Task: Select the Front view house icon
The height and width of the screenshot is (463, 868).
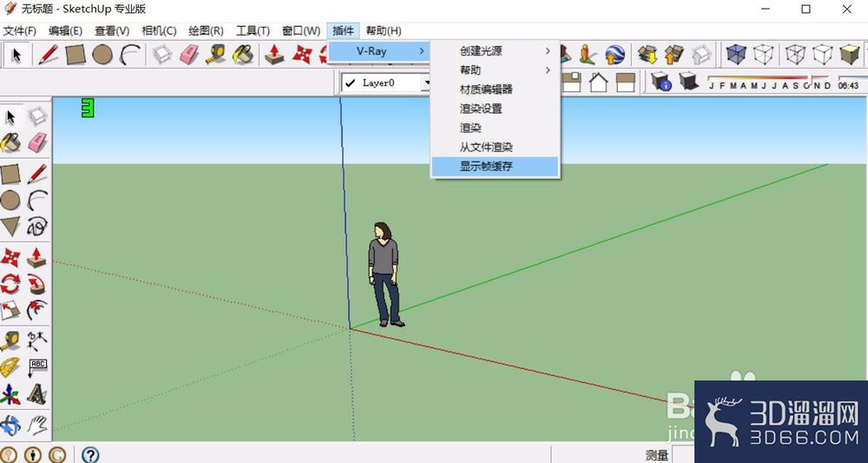Action: [x=598, y=83]
